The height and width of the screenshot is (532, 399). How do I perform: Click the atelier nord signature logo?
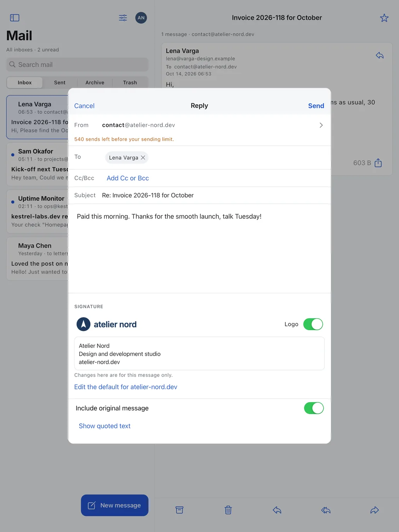(106, 324)
